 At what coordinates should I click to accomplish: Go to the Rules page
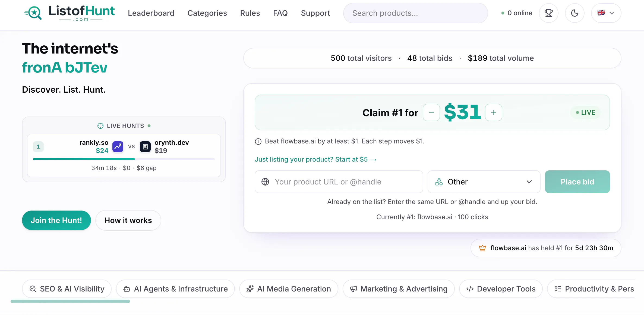point(250,13)
